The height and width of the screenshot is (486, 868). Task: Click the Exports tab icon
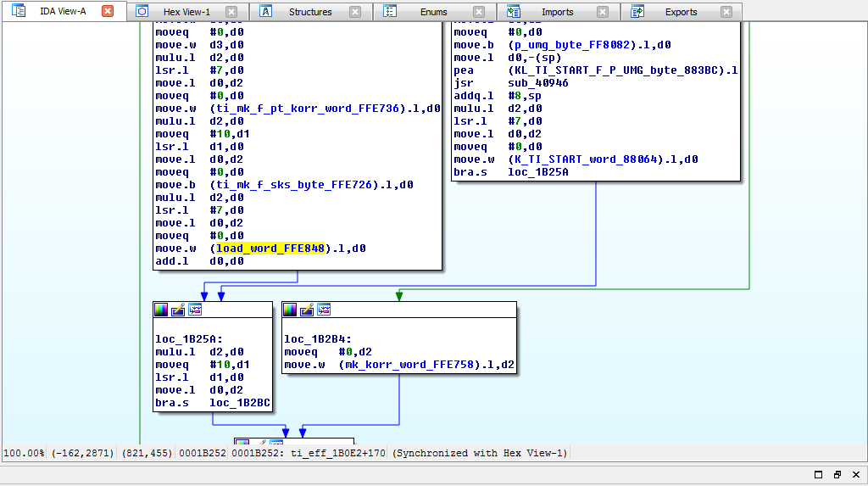[637, 11]
